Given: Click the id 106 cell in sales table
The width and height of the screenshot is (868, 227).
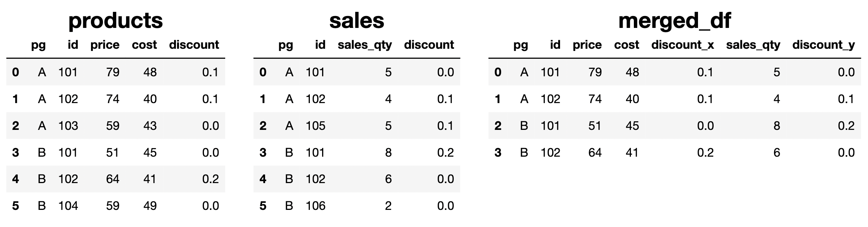Looking at the screenshot, I should coord(315,206).
